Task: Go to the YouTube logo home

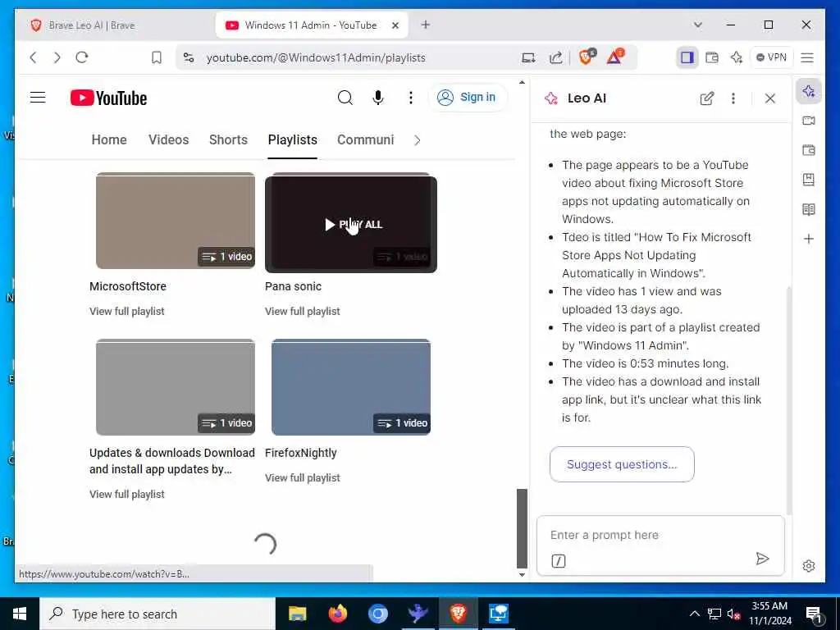Action: tap(109, 98)
